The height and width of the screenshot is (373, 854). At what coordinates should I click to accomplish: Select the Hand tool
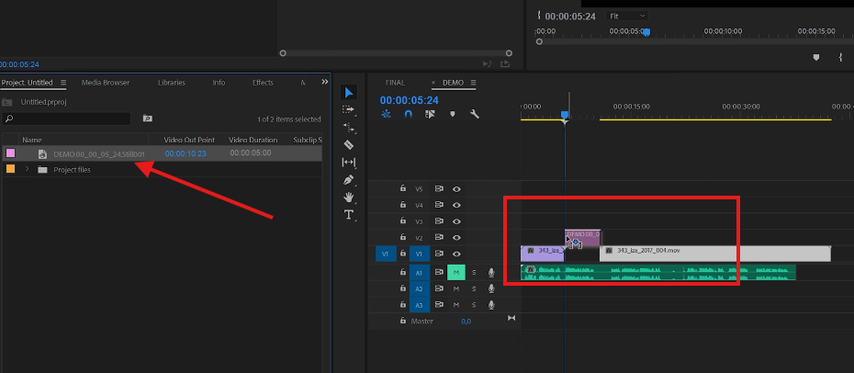(349, 197)
